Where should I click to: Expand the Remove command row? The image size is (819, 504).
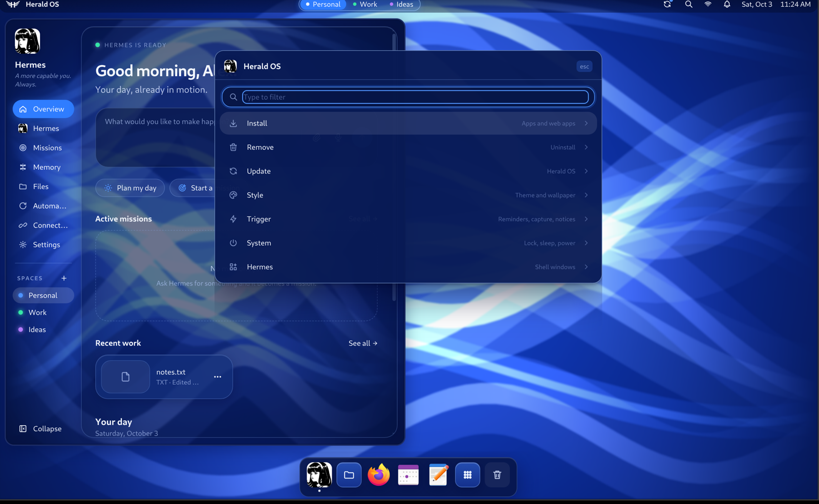[x=408, y=147]
